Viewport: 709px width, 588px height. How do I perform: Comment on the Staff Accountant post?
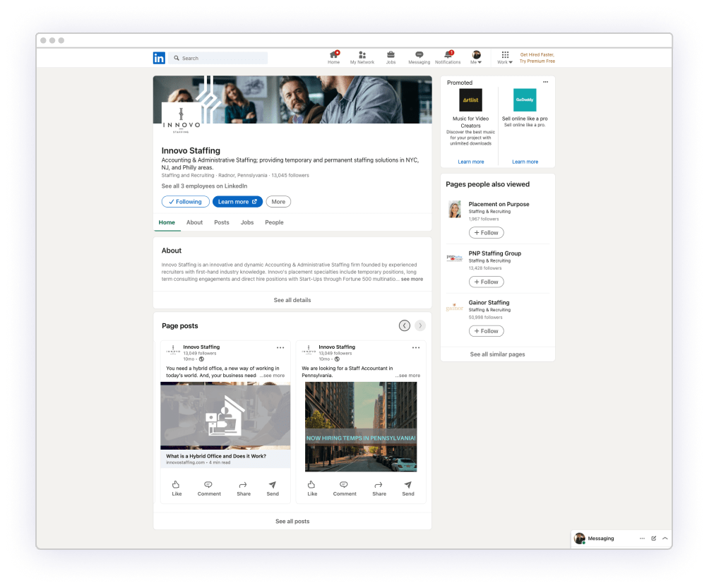click(x=345, y=488)
